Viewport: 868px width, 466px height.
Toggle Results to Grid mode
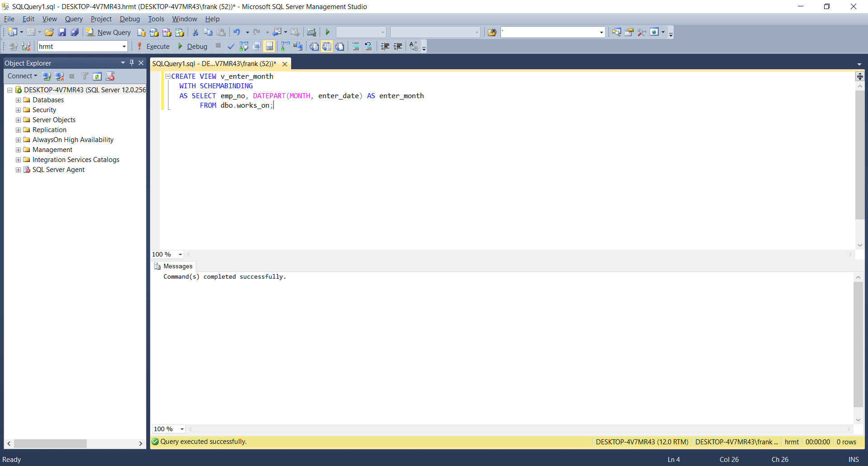coord(327,46)
